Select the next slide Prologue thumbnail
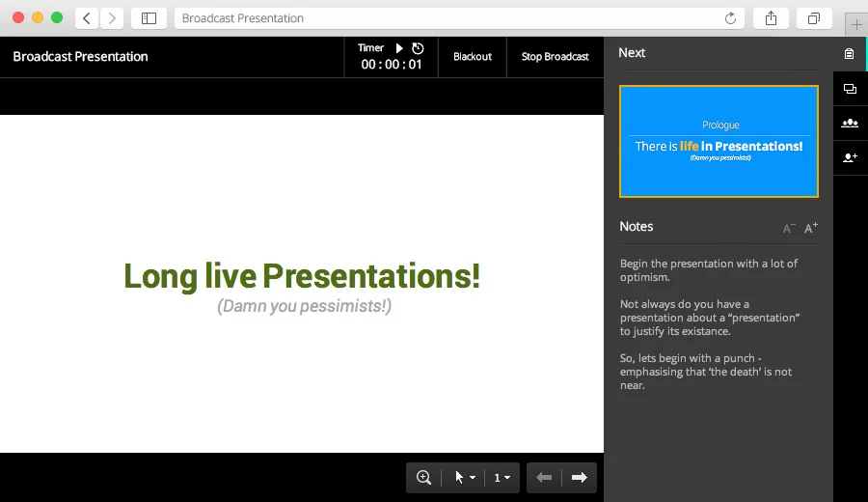This screenshot has height=502, width=868. [x=719, y=141]
